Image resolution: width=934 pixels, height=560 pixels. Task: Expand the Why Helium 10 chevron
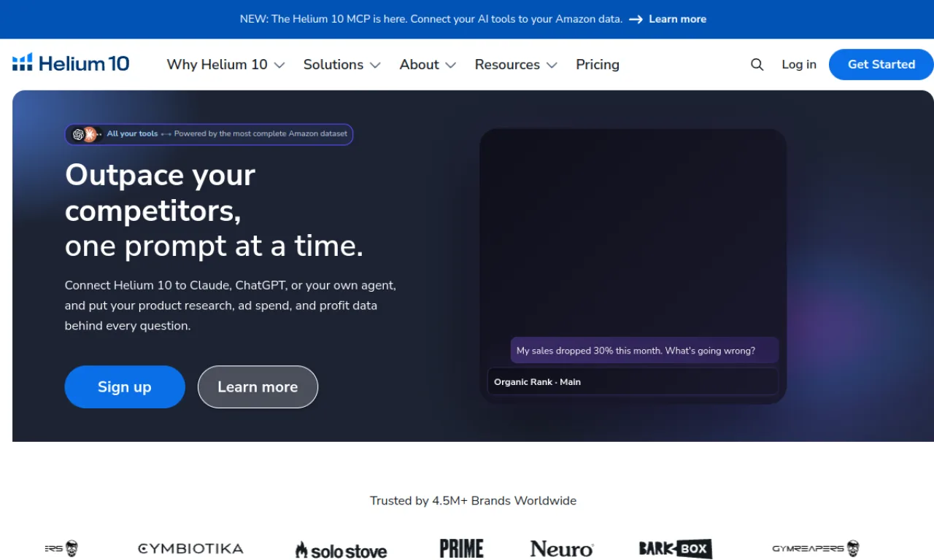click(x=279, y=65)
